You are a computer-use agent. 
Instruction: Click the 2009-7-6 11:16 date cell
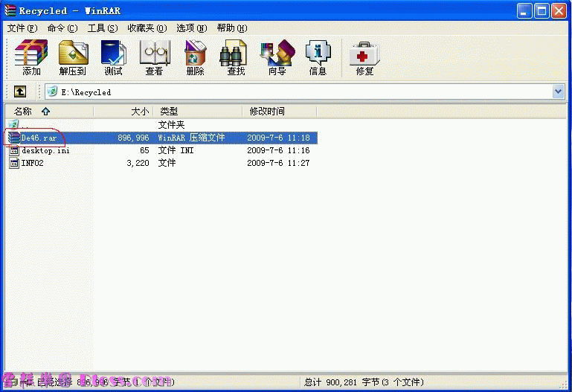pos(278,150)
